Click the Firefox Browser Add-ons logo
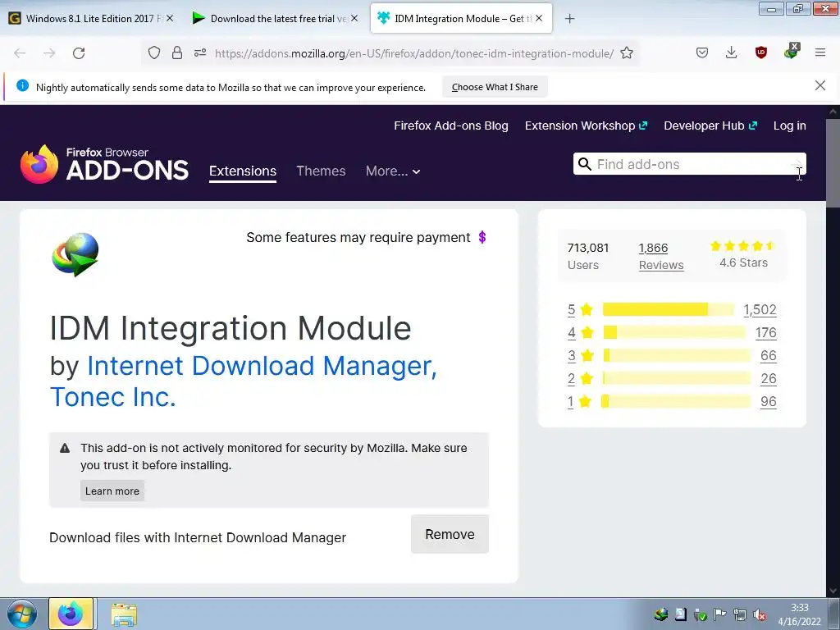Image resolution: width=840 pixels, height=630 pixels. pyautogui.click(x=104, y=164)
